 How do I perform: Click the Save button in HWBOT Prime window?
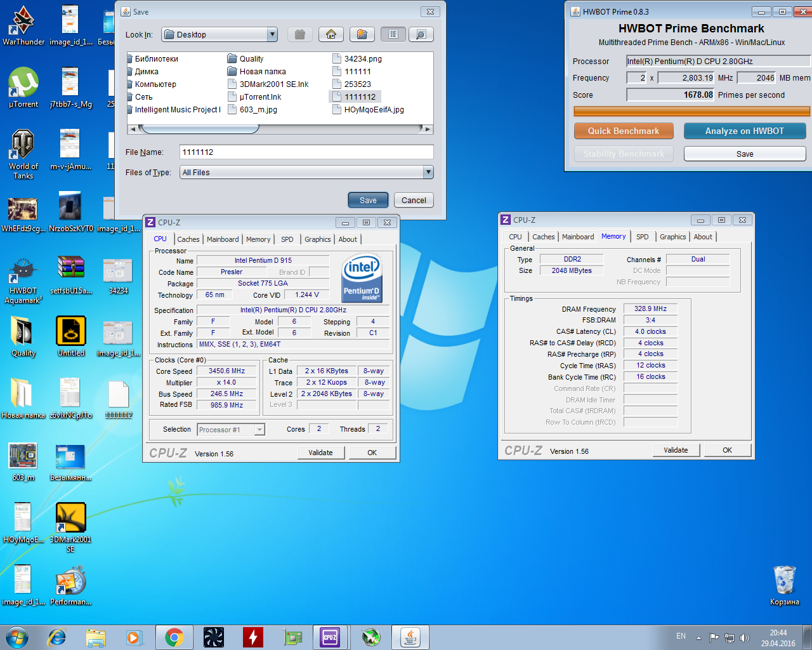745,154
